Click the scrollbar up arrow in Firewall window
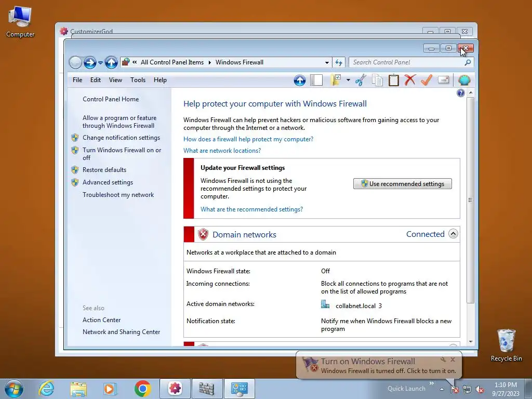Image resolution: width=532 pixels, height=399 pixels. [x=471, y=92]
